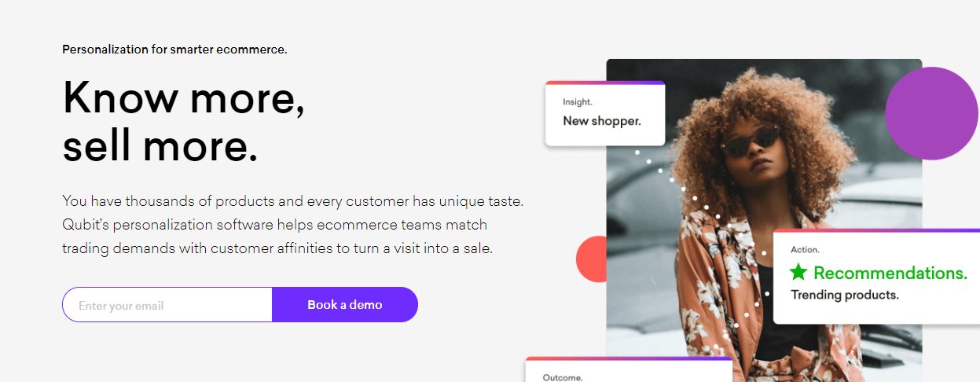Screen dimensions: 980x382
Task: Click the Personalization for smarter ecommerce tagline
Action: (x=174, y=50)
